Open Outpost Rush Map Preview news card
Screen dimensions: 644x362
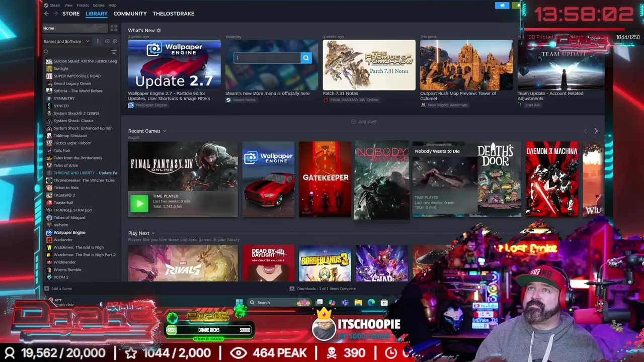(466, 73)
